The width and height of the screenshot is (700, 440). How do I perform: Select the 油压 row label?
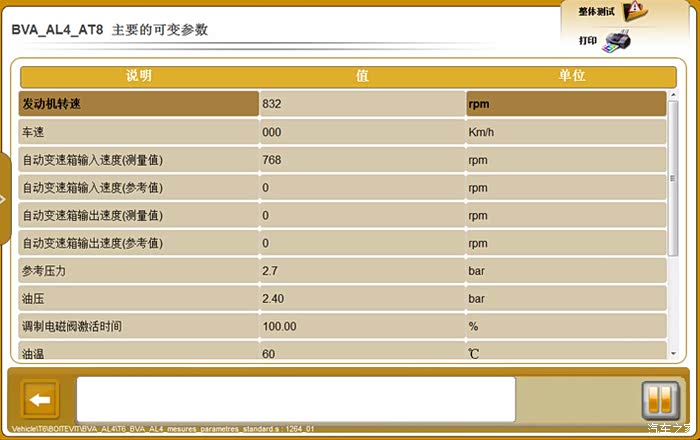tap(33, 299)
